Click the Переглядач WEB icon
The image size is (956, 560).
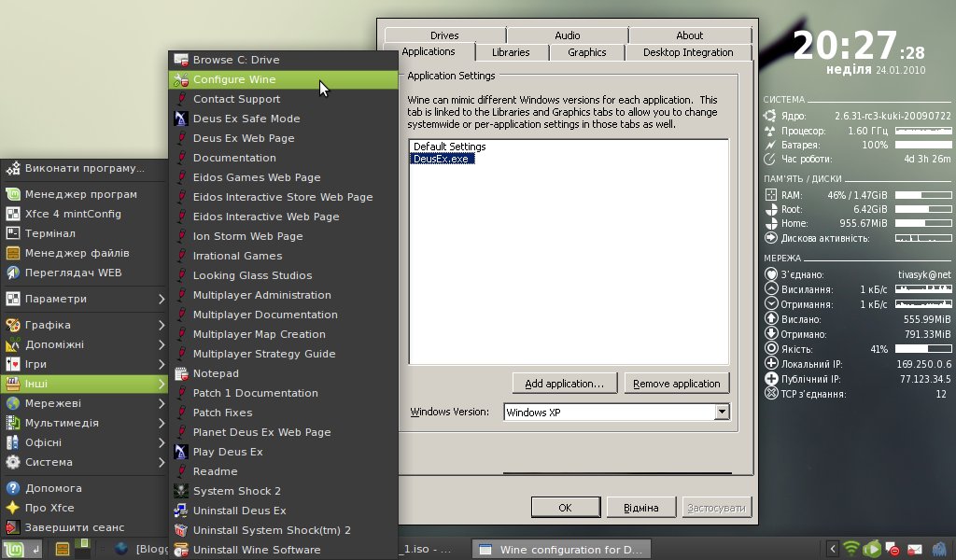13,273
